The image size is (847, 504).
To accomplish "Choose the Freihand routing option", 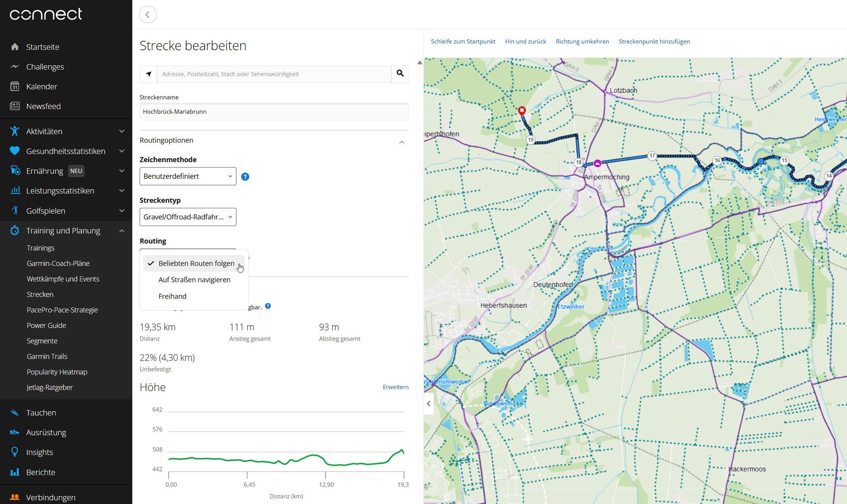I will point(172,296).
